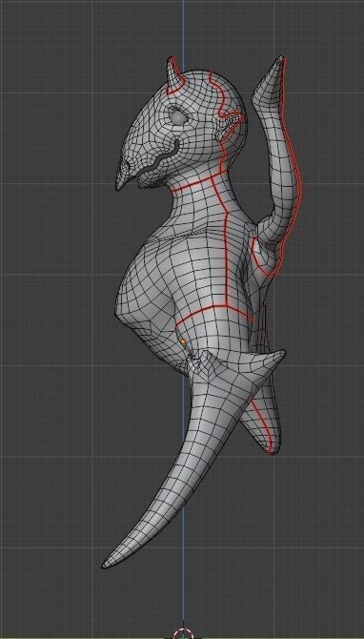This screenshot has height=639, width=364.
Task: Select the orange highlighted vertex on the hip
Action: [x=183, y=341]
